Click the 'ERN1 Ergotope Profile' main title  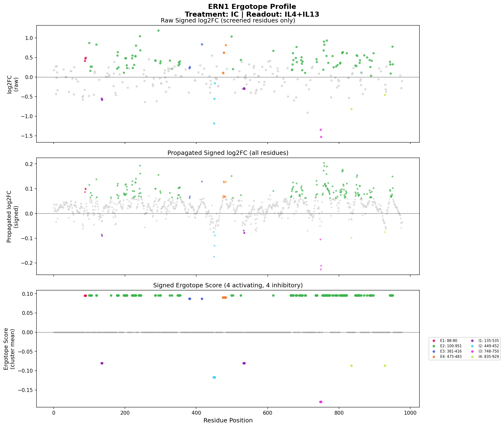pyautogui.click(x=252, y=7)
